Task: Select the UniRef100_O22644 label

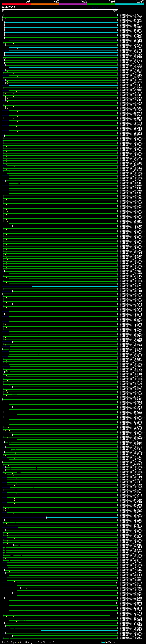Action: tap(131, 118)
